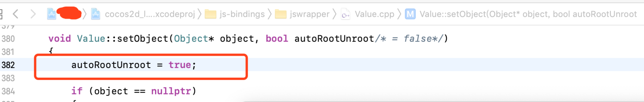Image resolution: width=644 pixels, height=102 pixels.
Task: Click 'autoRootUnroot' parameter on line 380
Action: pos(334,39)
